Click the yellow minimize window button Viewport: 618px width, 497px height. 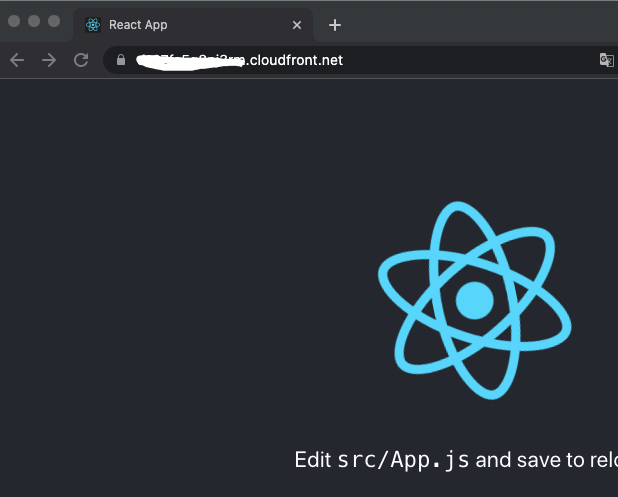(x=34, y=21)
